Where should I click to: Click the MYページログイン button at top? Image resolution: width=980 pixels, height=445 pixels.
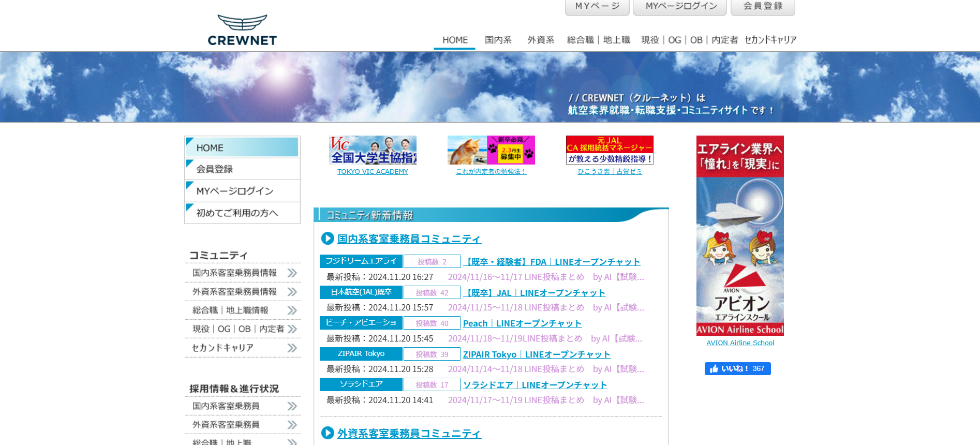tap(680, 7)
